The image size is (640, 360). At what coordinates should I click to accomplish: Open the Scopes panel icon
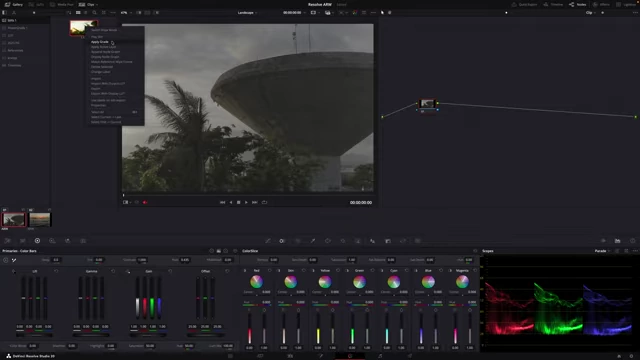[x=618, y=241]
